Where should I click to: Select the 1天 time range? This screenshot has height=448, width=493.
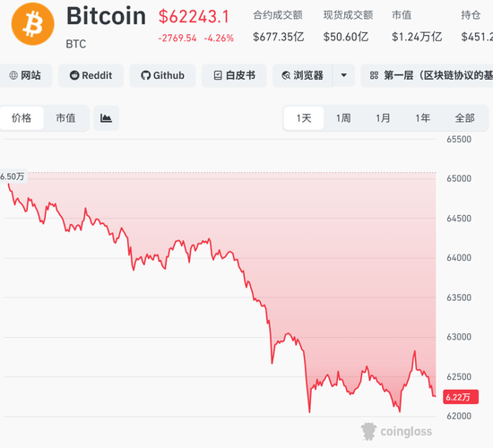point(304,118)
